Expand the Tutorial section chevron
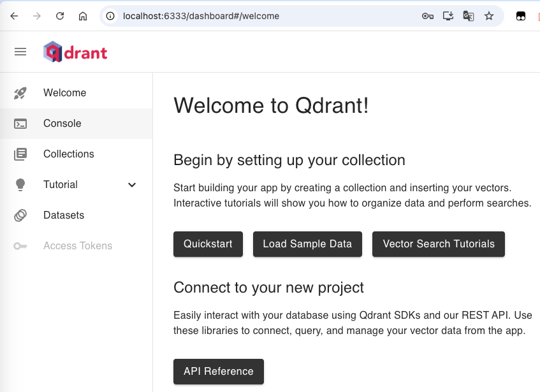Viewport: 540px width, 392px height. (x=132, y=185)
